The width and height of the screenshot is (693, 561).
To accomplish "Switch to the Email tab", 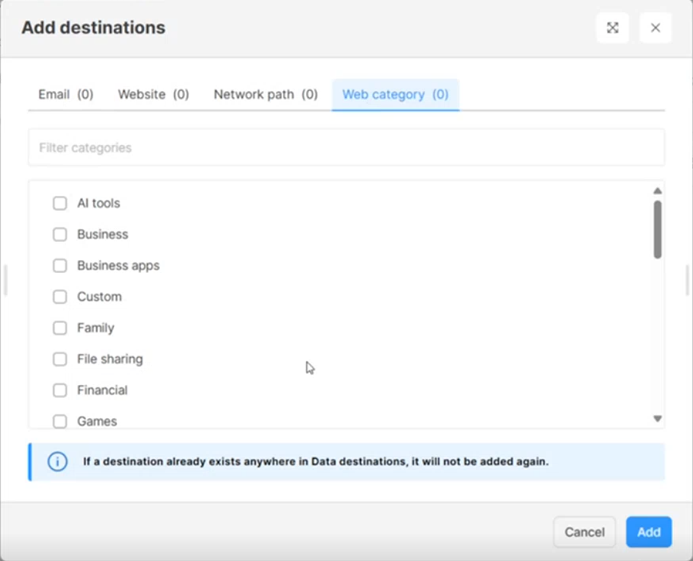I will coord(66,95).
